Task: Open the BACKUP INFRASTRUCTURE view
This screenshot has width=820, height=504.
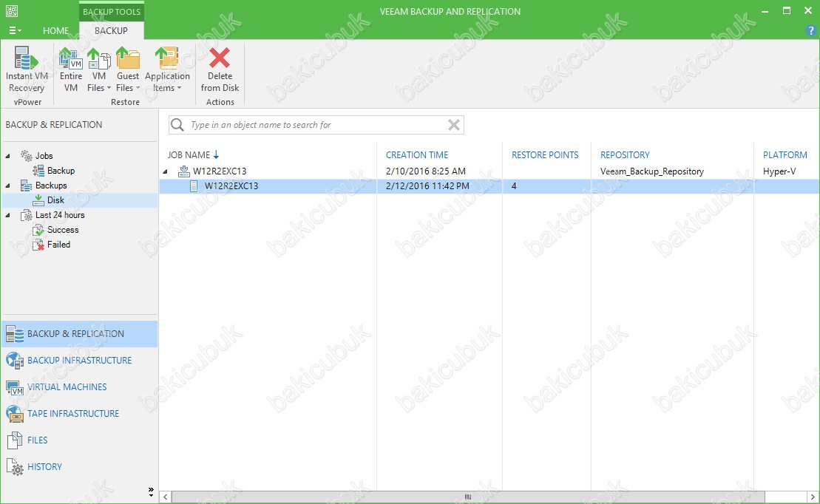Action: tap(80, 360)
